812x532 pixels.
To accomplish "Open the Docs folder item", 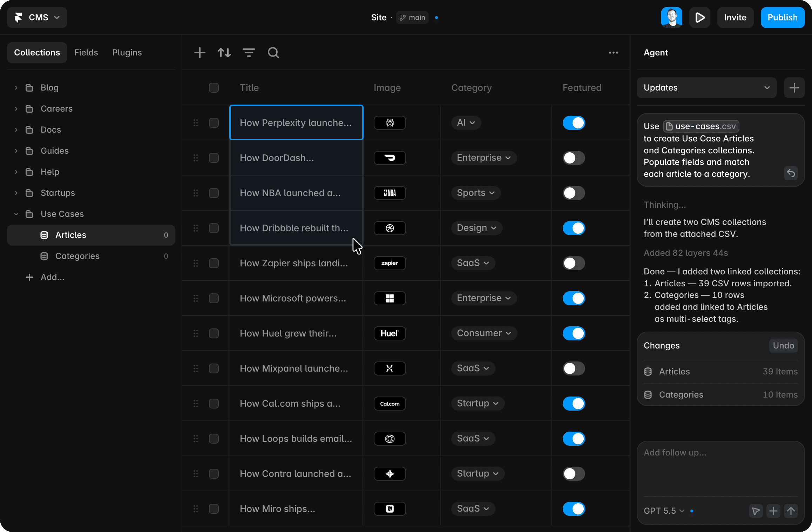I will tap(51, 130).
